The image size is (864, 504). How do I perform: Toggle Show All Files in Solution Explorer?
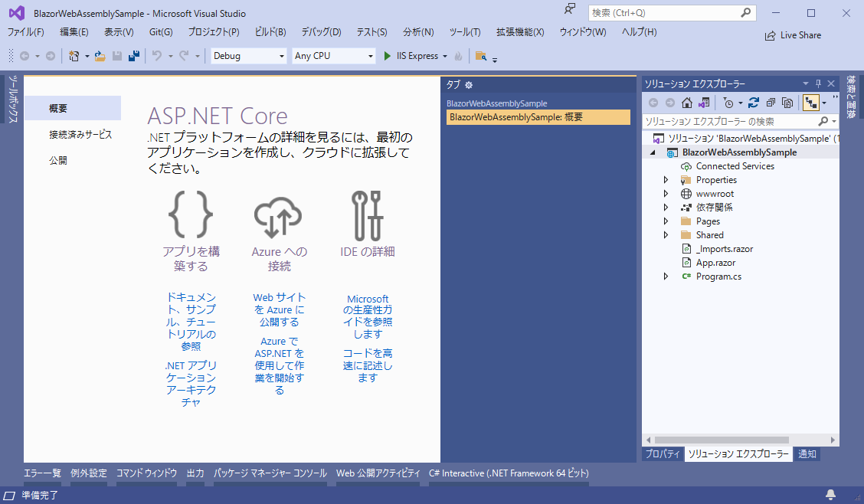pyautogui.click(x=787, y=103)
